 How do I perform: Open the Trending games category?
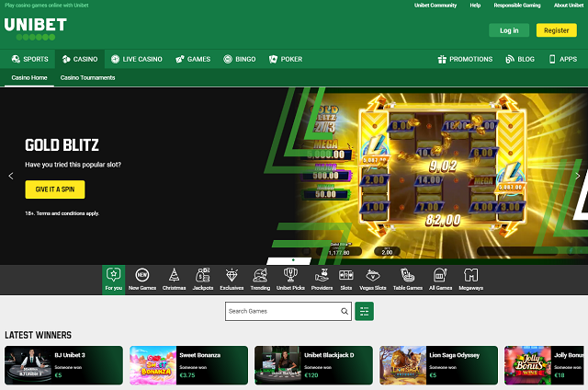point(260,280)
